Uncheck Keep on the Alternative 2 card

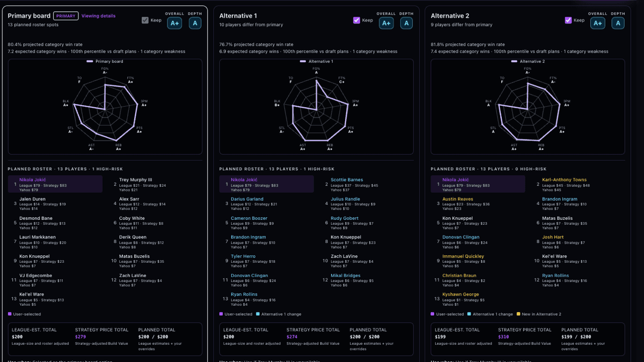(568, 20)
